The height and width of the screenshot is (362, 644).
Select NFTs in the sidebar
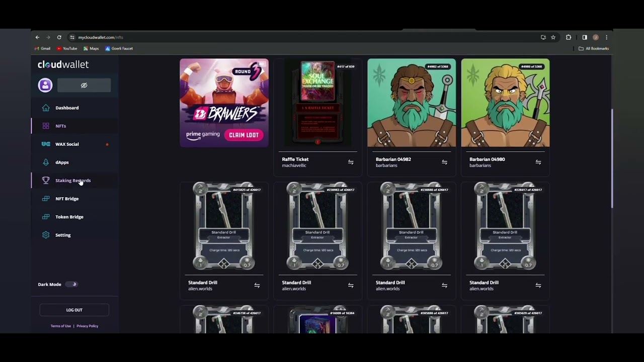[x=60, y=126]
